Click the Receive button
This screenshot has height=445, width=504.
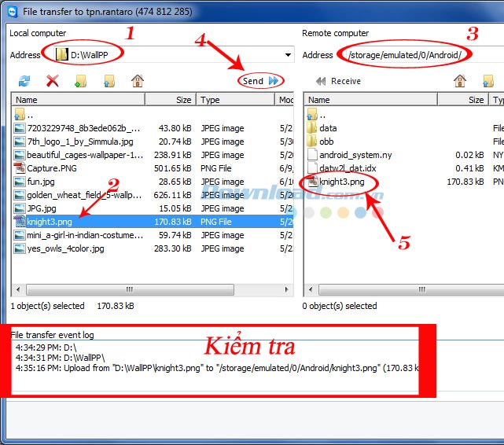(x=338, y=81)
